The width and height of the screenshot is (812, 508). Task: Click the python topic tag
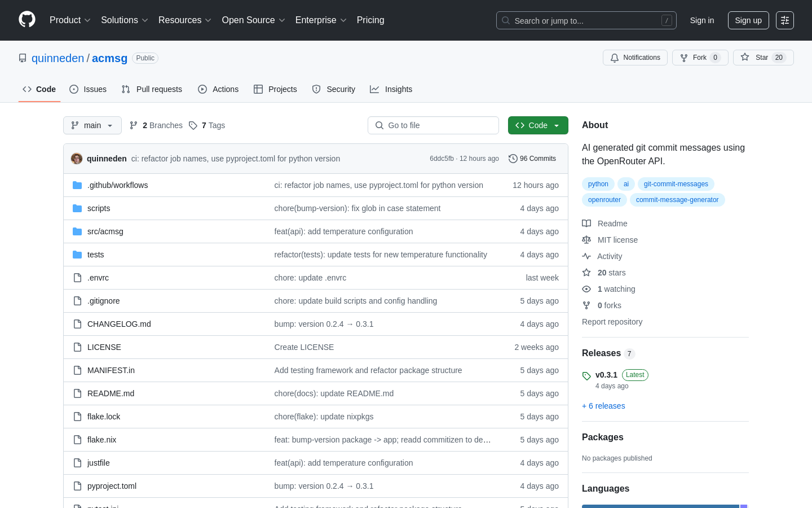point(598,184)
